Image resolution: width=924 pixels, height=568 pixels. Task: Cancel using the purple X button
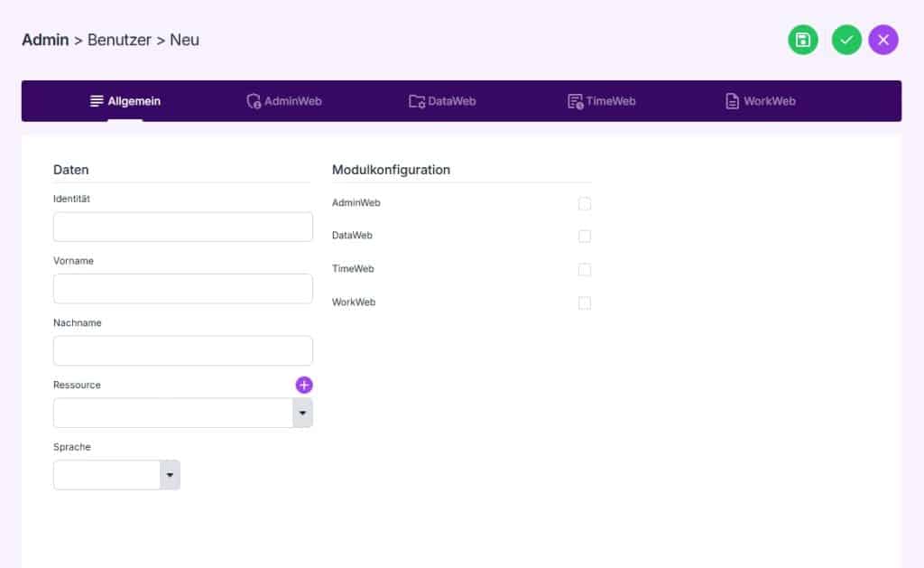pyautogui.click(x=882, y=40)
